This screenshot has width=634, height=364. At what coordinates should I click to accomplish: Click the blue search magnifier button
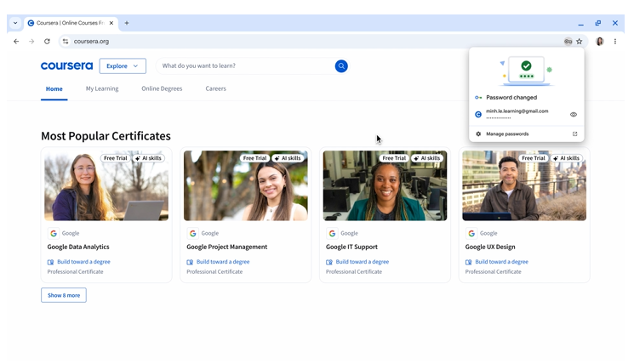pyautogui.click(x=341, y=65)
